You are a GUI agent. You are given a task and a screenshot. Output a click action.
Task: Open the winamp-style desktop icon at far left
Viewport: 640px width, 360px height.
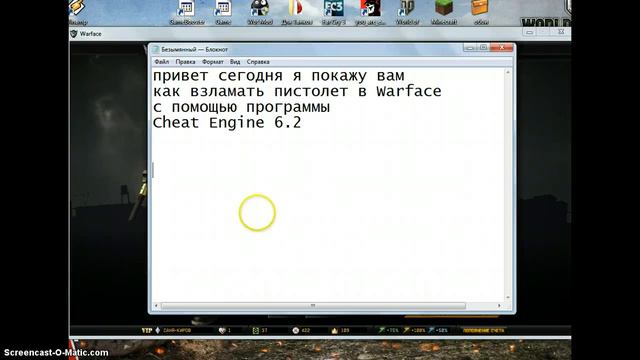[x=77, y=8]
